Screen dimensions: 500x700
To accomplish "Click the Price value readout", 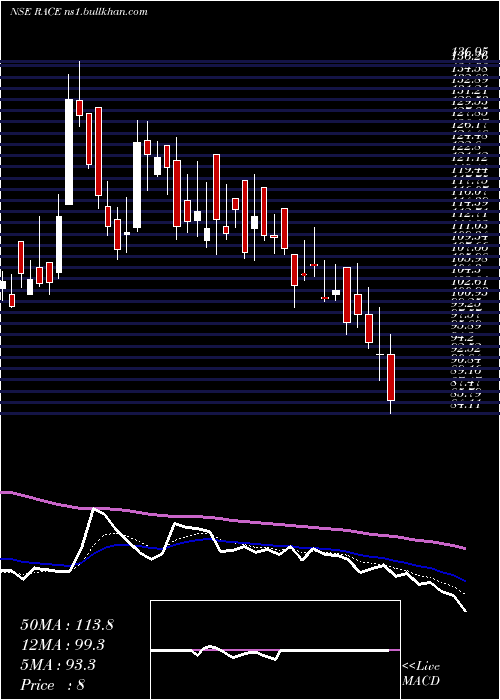I will [53, 685].
